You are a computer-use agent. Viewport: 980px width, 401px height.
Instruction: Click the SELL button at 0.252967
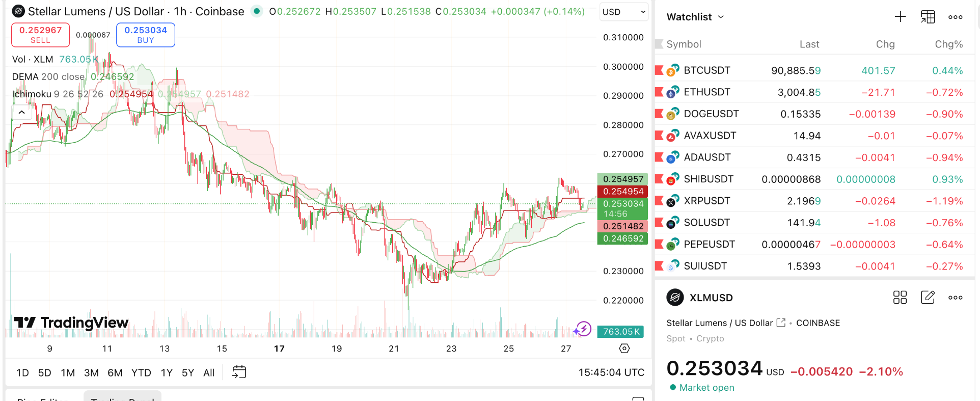[40, 35]
